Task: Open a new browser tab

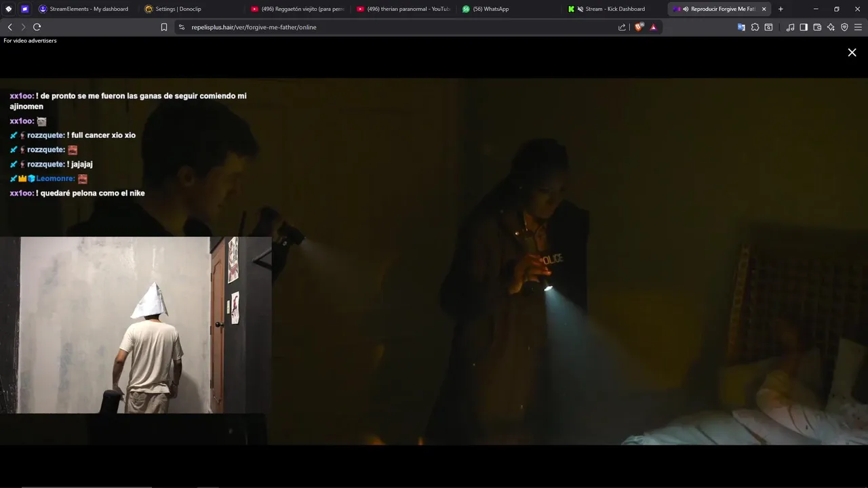Action: click(x=781, y=9)
